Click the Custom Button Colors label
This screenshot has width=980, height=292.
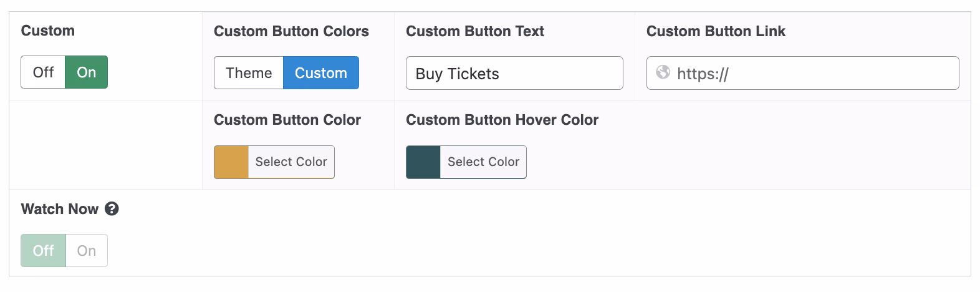click(291, 31)
